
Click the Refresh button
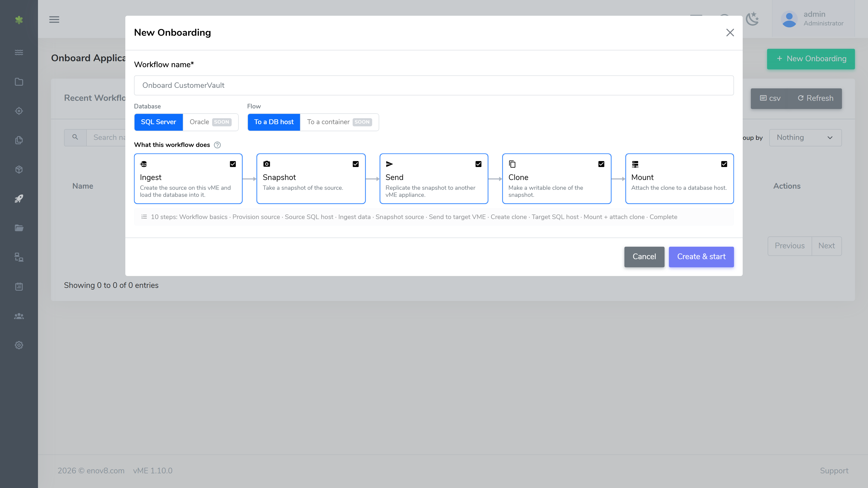815,98
